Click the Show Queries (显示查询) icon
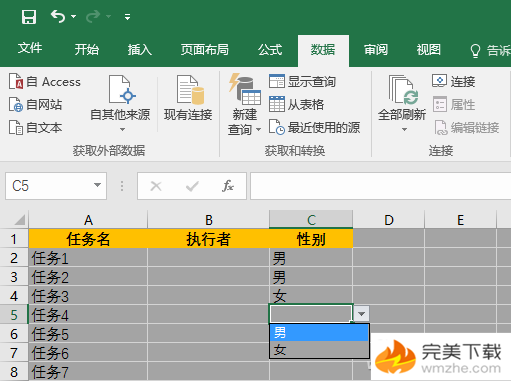Image resolution: width=511 pixels, height=381 pixels. (277, 81)
